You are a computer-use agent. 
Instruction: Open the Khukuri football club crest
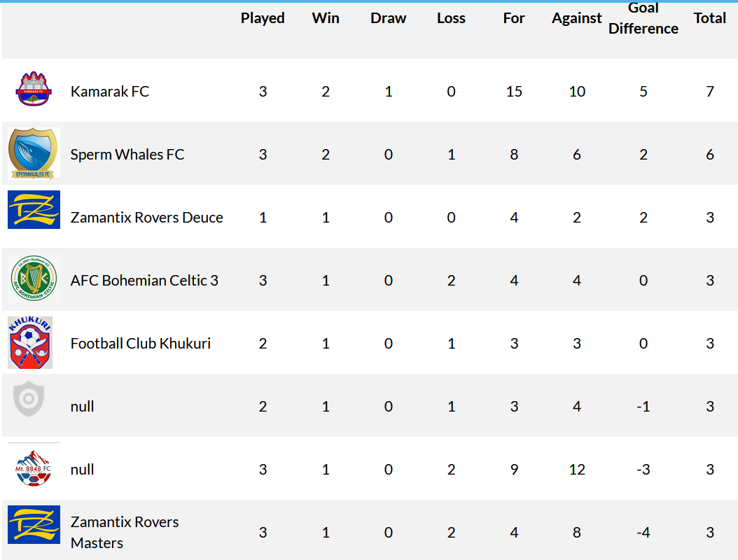click(x=30, y=342)
